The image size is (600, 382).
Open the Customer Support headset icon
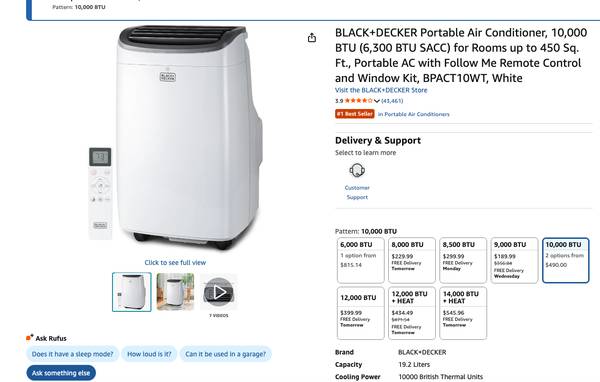pos(357,170)
